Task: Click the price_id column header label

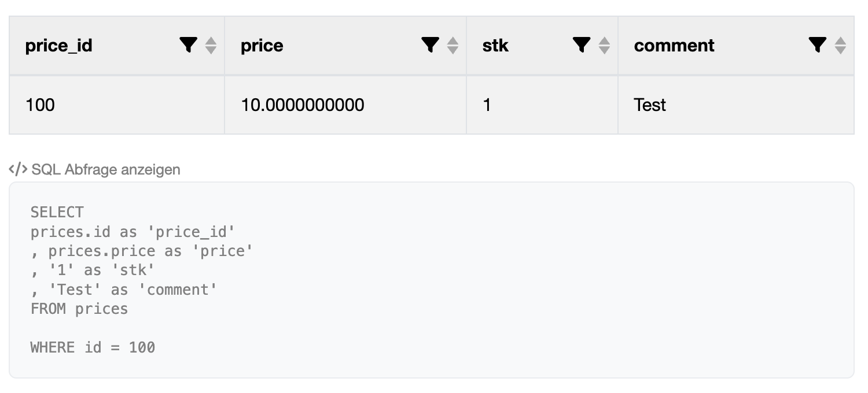Action: (59, 46)
